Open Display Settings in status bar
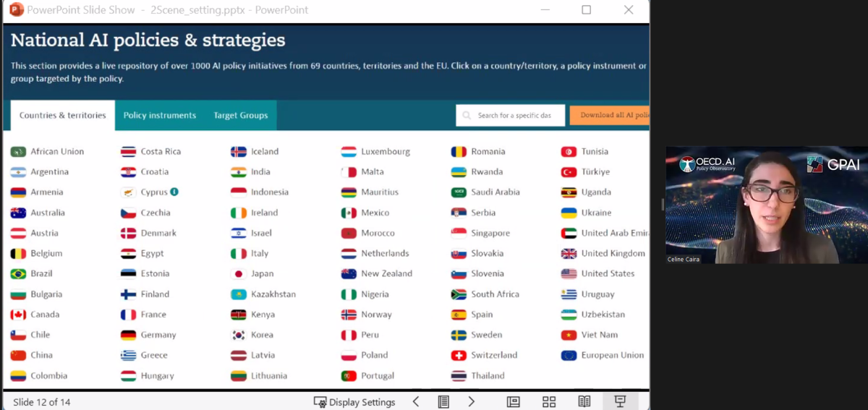The width and height of the screenshot is (868, 410). (354, 402)
